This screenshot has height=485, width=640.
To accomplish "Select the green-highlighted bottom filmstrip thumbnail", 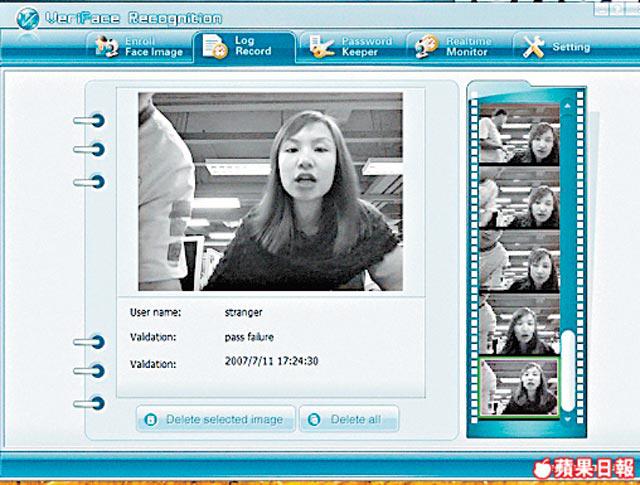I will pos(519,385).
